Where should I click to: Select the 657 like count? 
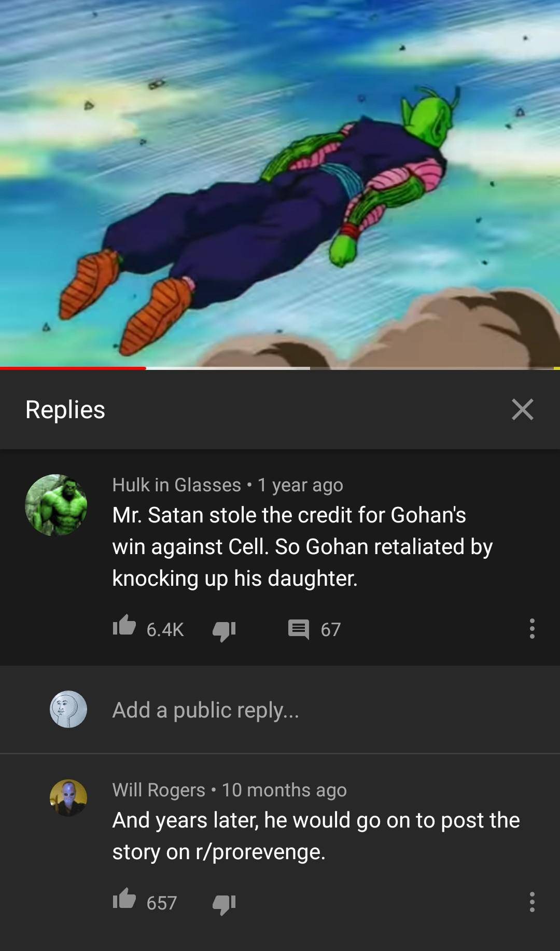point(161,903)
